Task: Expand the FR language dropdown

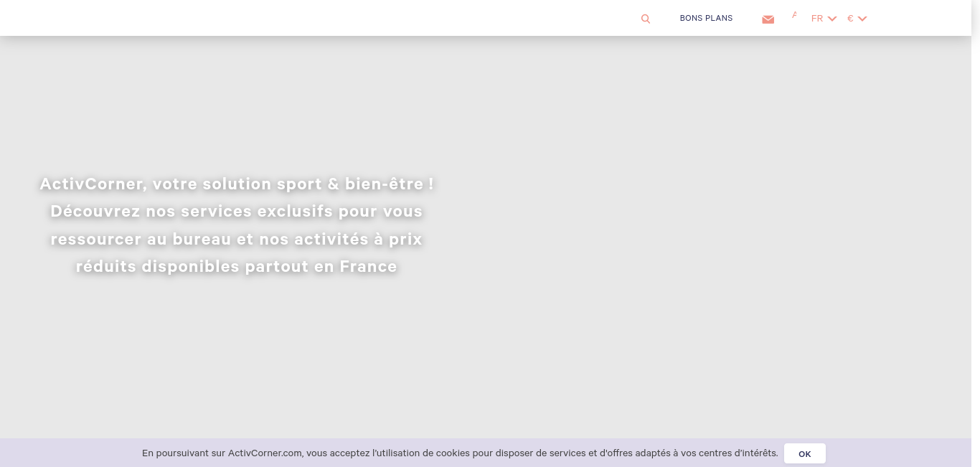Action: [x=824, y=19]
